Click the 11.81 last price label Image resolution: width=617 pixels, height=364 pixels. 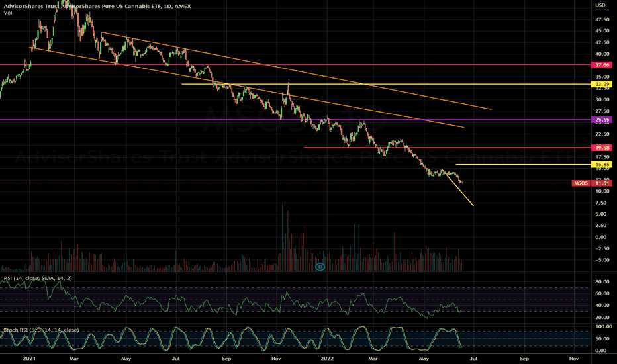pos(602,183)
